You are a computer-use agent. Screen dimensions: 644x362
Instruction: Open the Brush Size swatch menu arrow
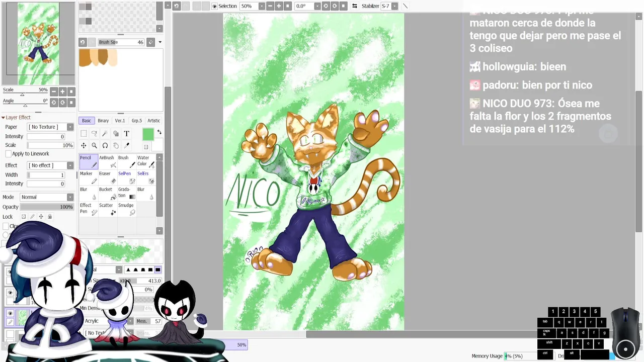point(160,42)
